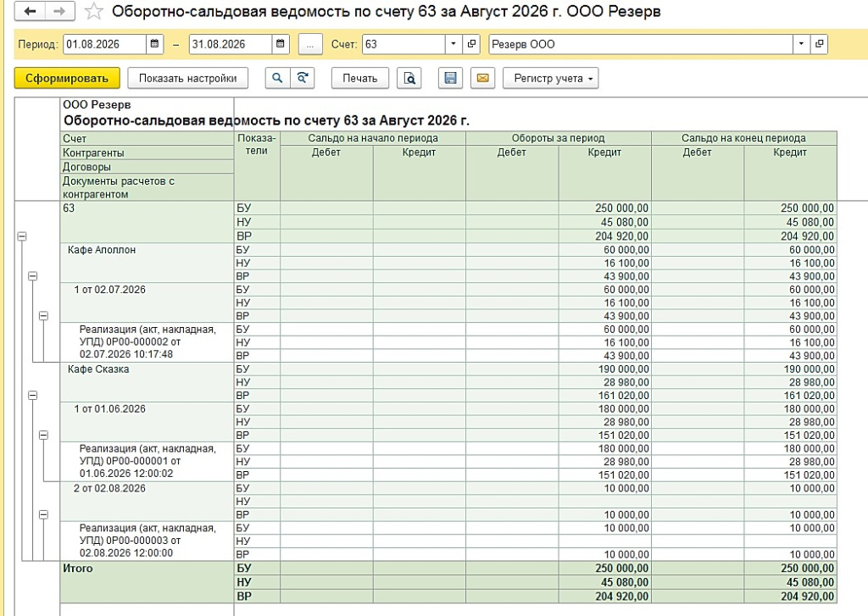Click the Сальдо на конец периода header
The width and height of the screenshot is (868, 616).
(743, 138)
